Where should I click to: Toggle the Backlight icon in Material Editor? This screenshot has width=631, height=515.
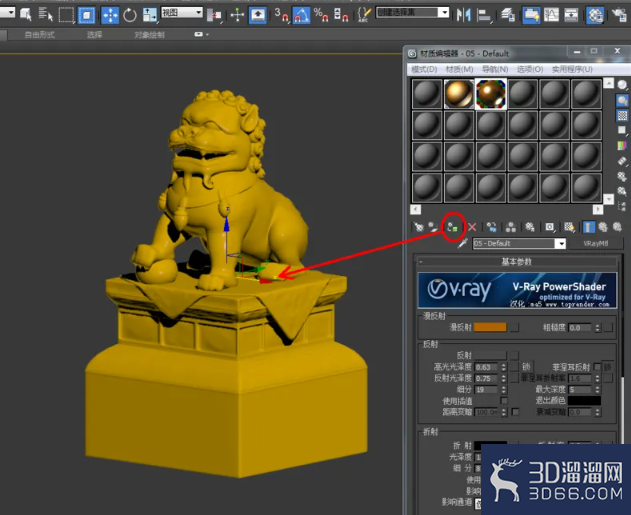click(622, 100)
